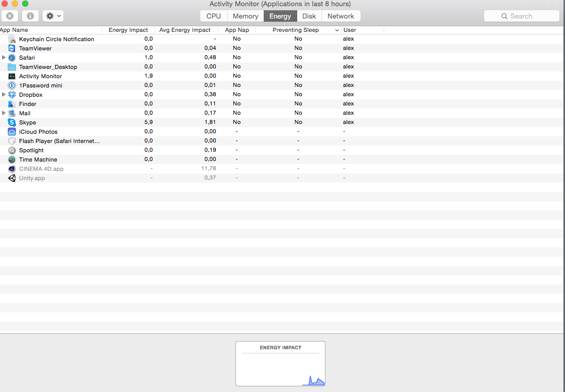Click the TeamViewer_Desktop folder icon
Viewport: 565px width, 392px height.
(12, 67)
